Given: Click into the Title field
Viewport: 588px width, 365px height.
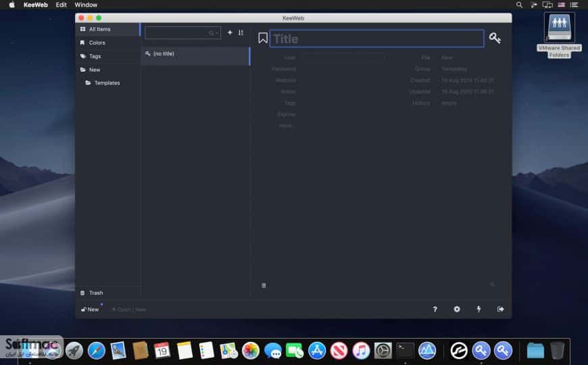Looking at the screenshot, I should [377, 39].
